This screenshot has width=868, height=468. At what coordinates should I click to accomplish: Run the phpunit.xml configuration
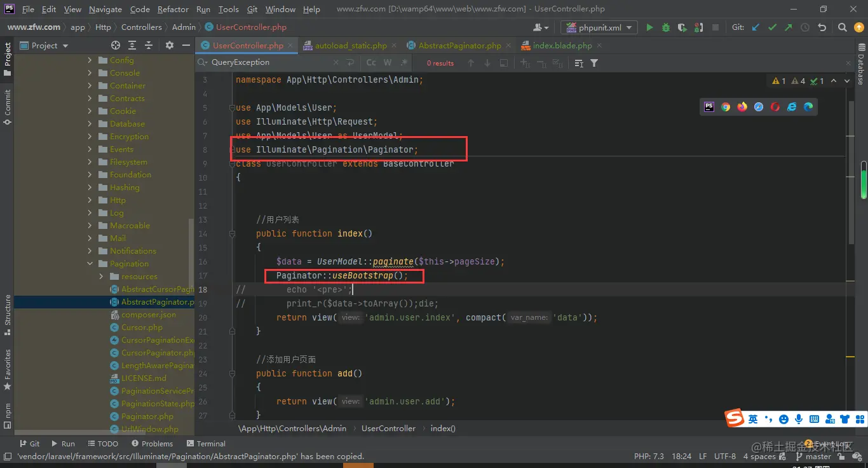point(649,27)
